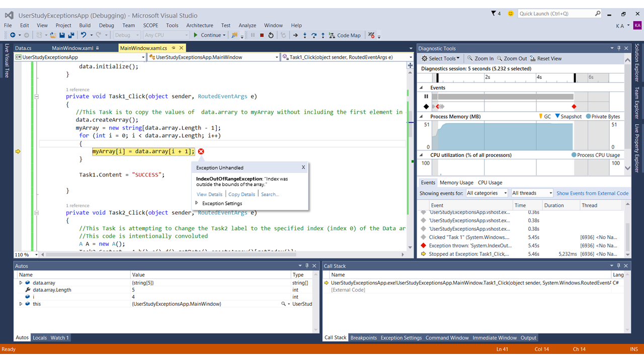The height and width of the screenshot is (362, 644).
Task: Click the Step Into icon
Action: (305, 35)
